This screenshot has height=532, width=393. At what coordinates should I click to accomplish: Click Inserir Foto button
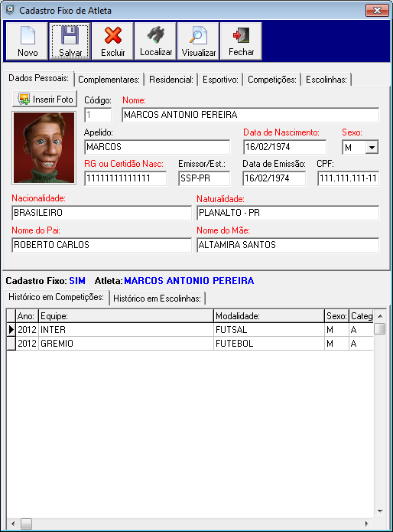44,99
